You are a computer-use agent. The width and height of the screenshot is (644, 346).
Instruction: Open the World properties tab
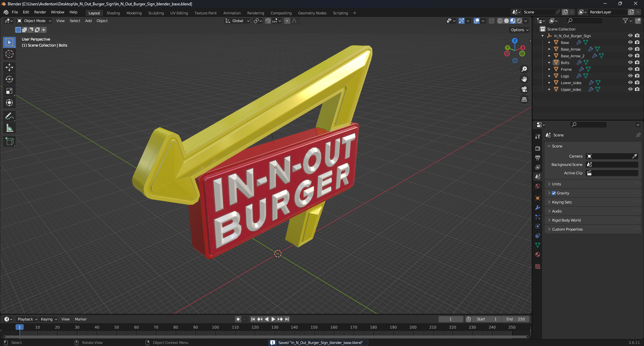(538, 186)
